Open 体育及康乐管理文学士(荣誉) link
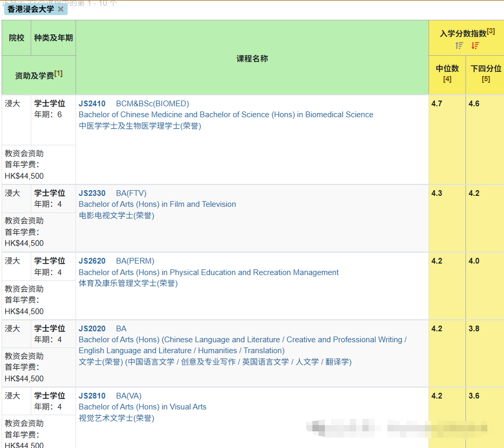This screenshot has height=448, width=504. 128,283
